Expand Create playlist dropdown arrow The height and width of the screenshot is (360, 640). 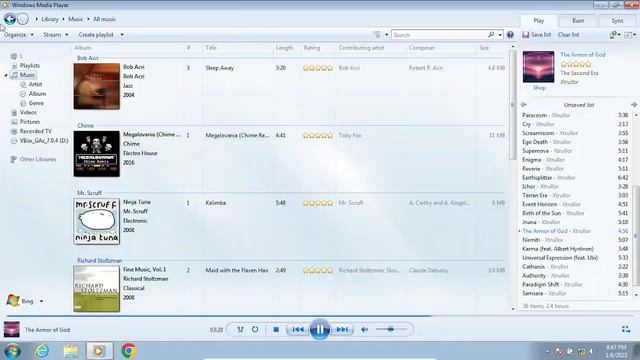(122, 35)
